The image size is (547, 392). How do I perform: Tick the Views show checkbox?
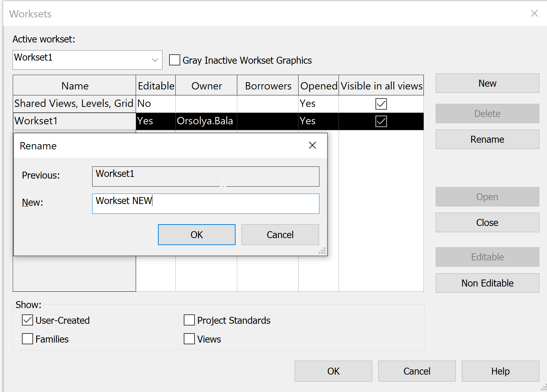[189, 339]
